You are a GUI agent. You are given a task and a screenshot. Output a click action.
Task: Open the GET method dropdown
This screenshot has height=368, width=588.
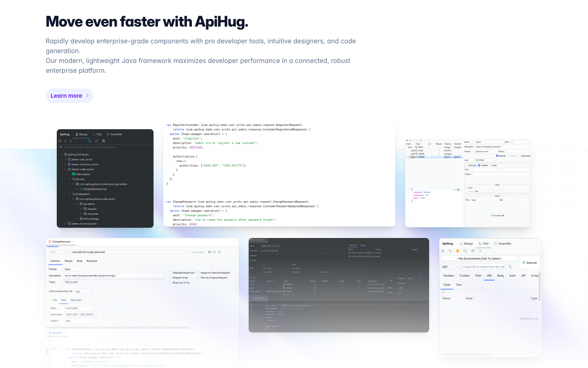click(x=451, y=267)
